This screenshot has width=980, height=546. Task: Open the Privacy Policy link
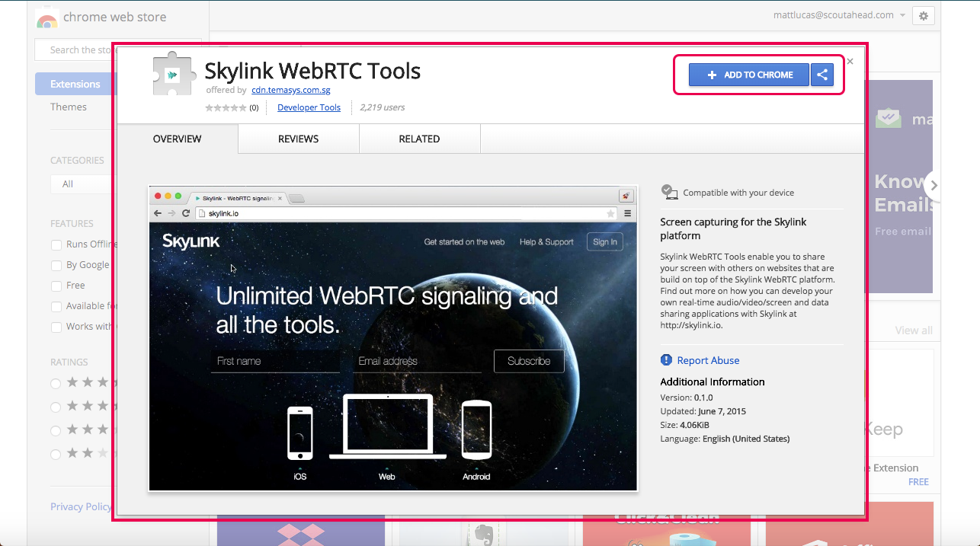(x=81, y=506)
